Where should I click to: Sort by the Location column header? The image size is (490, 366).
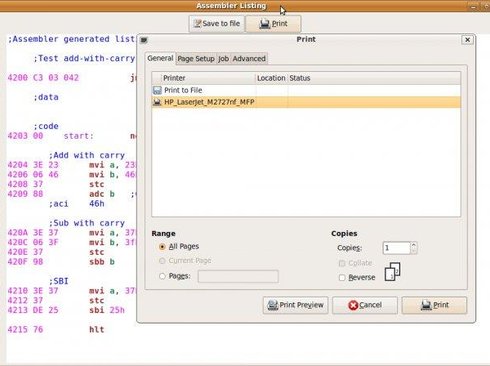(x=271, y=78)
